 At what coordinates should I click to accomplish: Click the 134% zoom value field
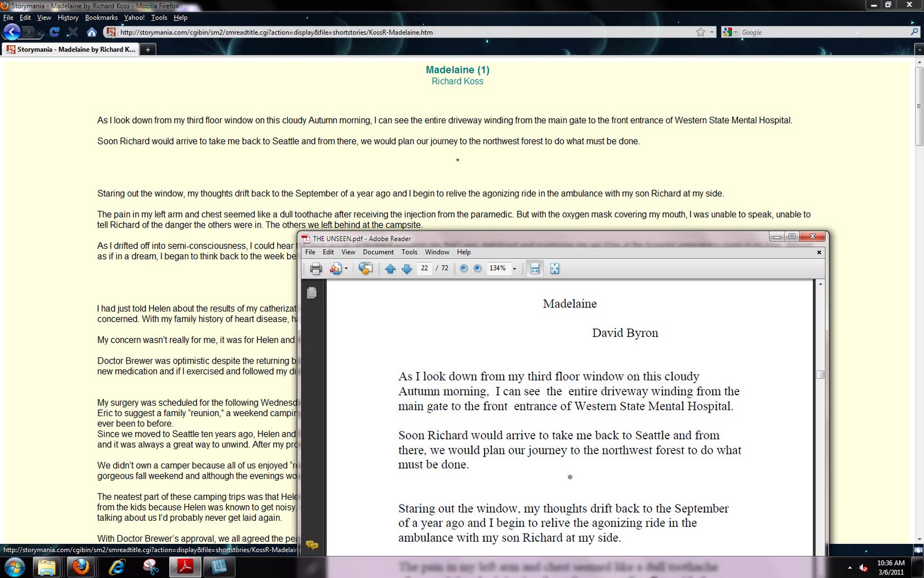click(498, 268)
